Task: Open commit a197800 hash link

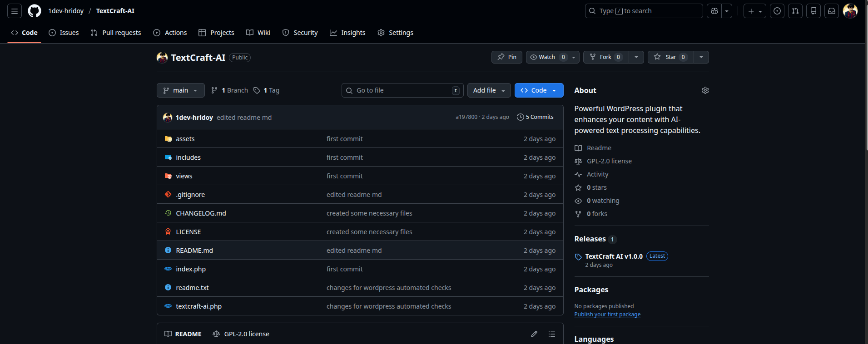Action: [x=466, y=117]
